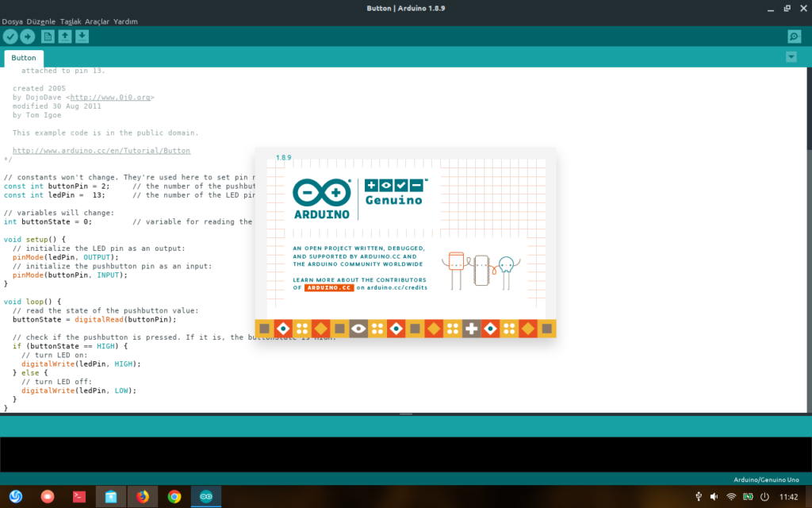
Task: Launch Firefox from the taskbar
Action: point(143,497)
